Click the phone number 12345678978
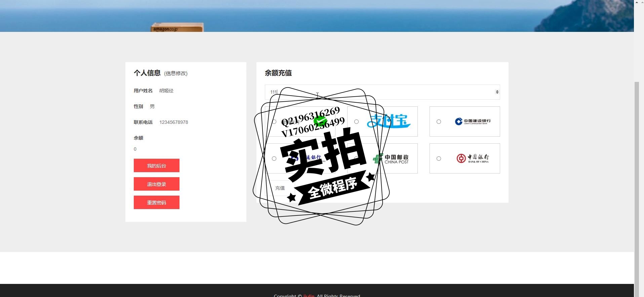This screenshot has height=297, width=644. (174, 122)
